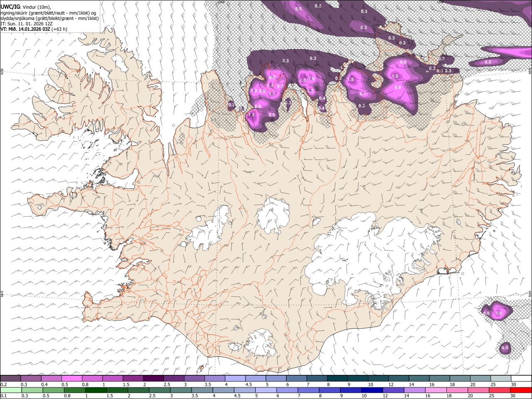Image resolution: width=532 pixels, height=399 pixels.
Task: Pick upper legend light gray swatch 25–30
Action: click(501, 378)
